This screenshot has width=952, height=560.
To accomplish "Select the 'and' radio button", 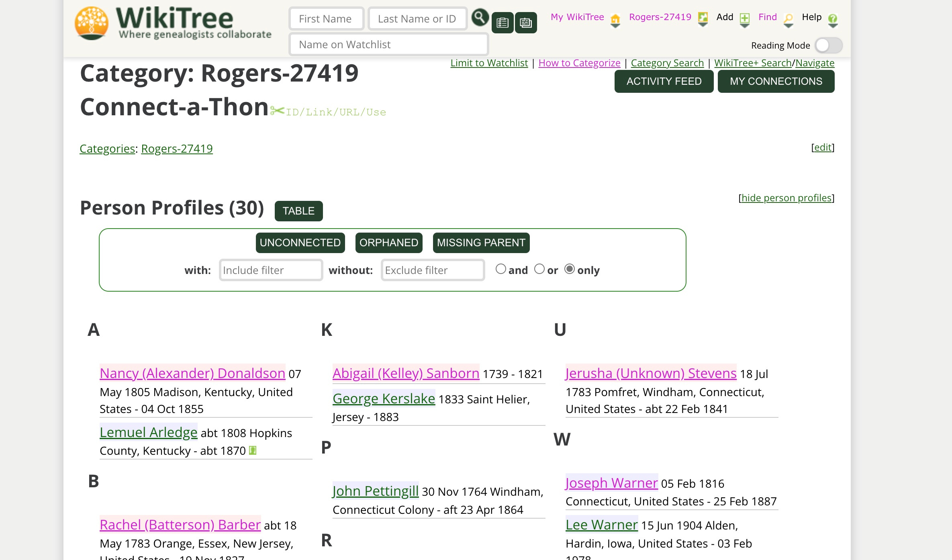I will click(501, 269).
